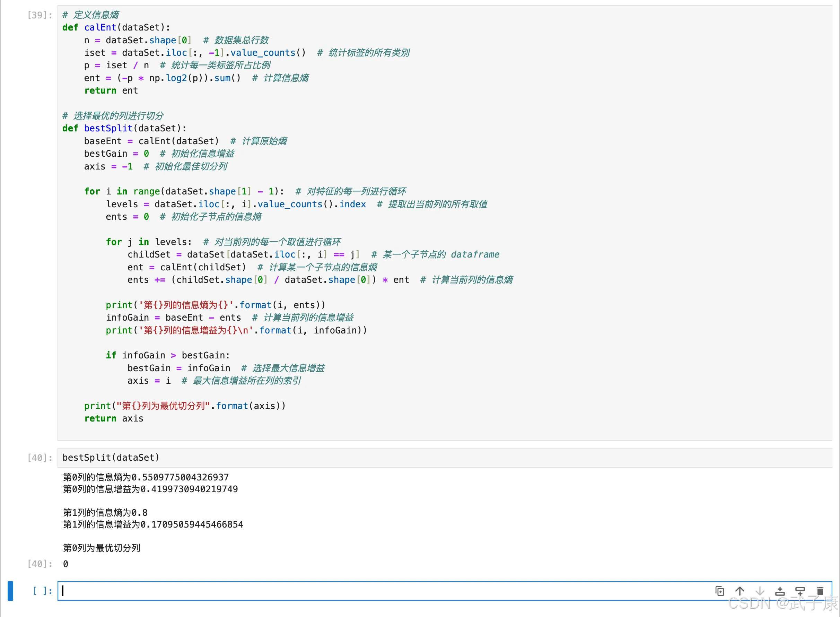Click the [40]: output prompt next to 0
The height and width of the screenshot is (617, 840).
point(40,564)
